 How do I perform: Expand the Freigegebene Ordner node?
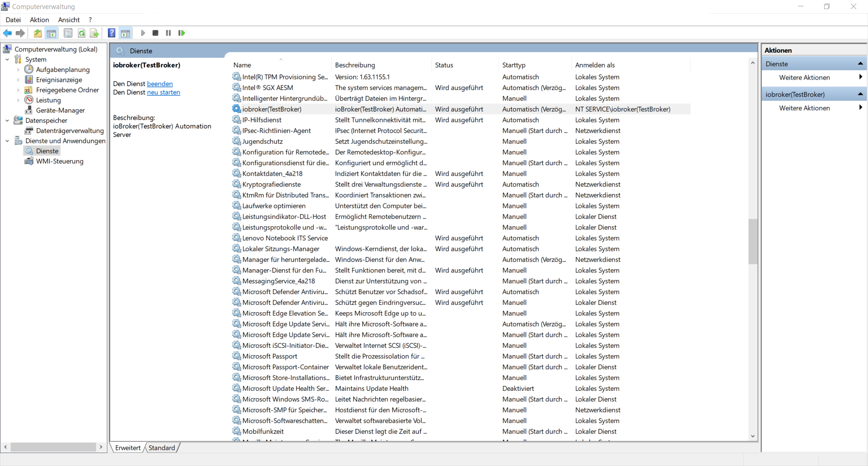coord(18,90)
